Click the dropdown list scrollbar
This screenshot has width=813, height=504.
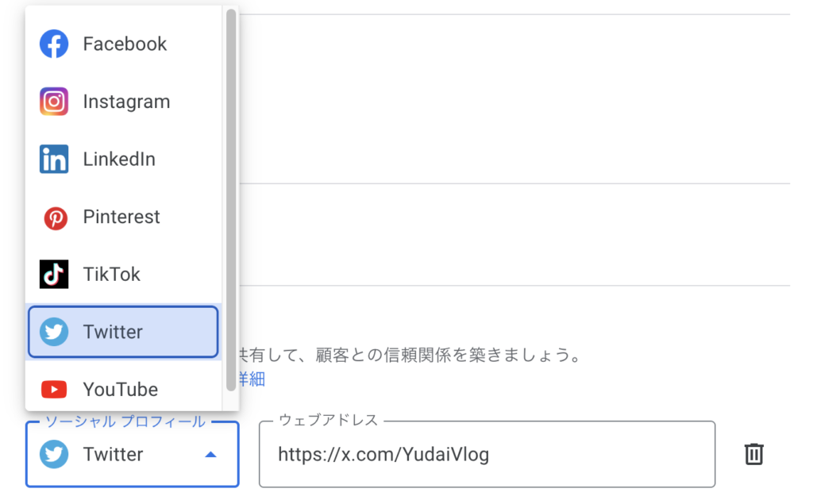pyautogui.click(x=231, y=198)
